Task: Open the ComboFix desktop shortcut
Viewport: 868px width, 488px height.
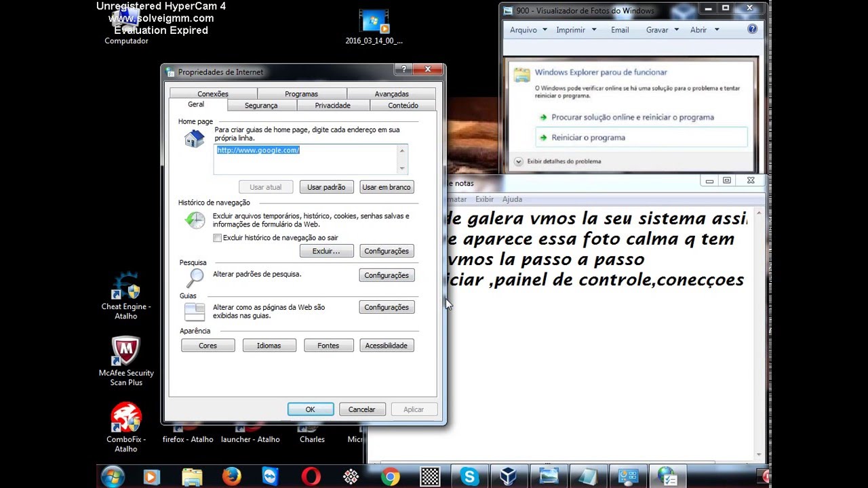Action: point(126,427)
